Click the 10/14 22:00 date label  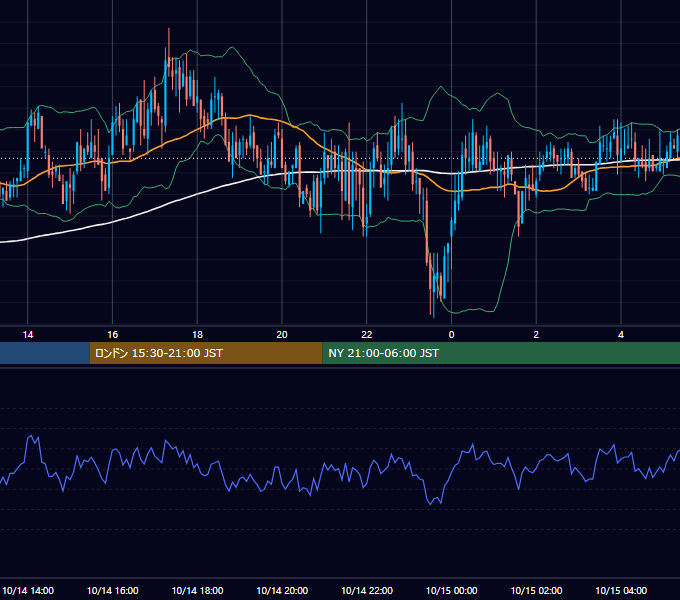pyautogui.click(x=367, y=590)
